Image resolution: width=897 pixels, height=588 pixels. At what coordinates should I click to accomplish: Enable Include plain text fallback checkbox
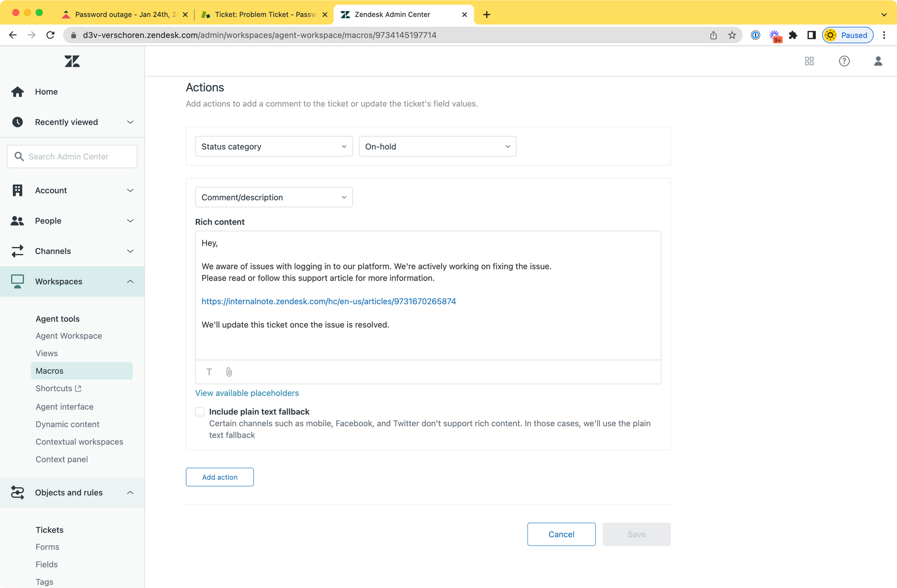[x=200, y=412]
